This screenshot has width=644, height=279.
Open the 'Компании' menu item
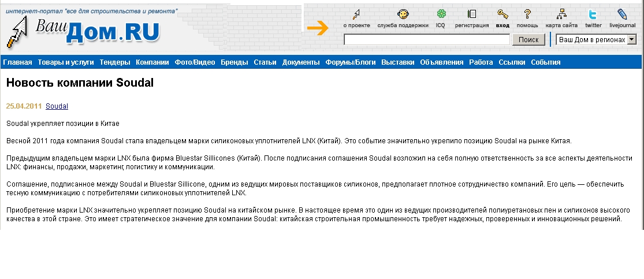(x=152, y=62)
